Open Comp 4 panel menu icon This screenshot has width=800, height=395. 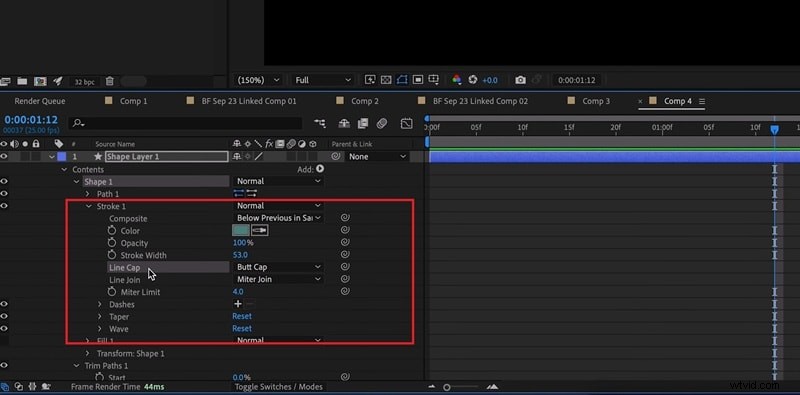pyautogui.click(x=702, y=102)
